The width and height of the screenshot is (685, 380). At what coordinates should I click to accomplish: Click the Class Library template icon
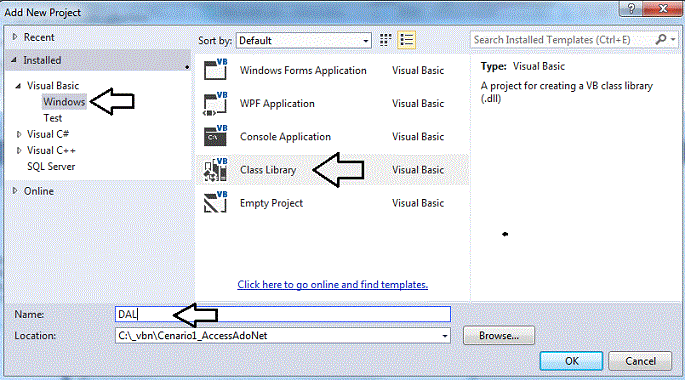[215, 169]
